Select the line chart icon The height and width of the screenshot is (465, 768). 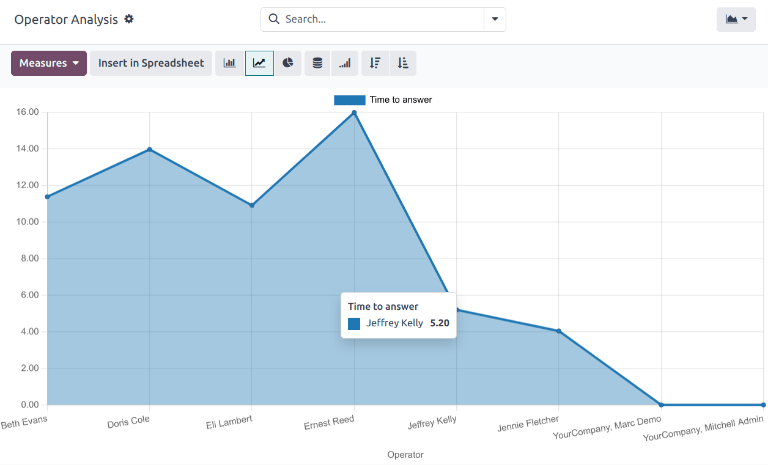click(259, 63)
